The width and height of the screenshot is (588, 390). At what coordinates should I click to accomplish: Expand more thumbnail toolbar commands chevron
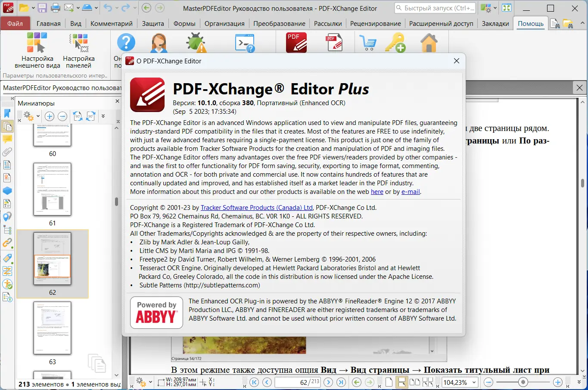tap(103, 116)
